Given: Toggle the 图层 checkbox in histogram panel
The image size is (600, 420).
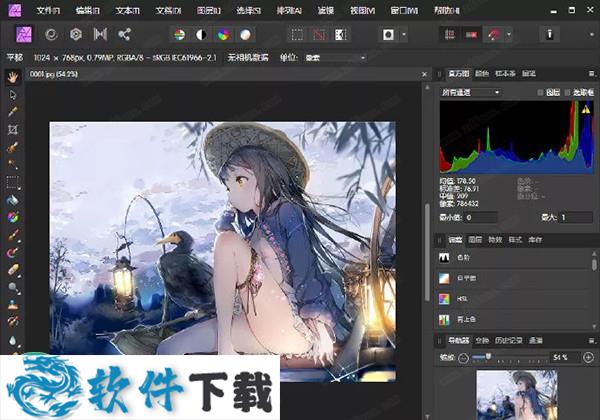Looking at the screenshot, I should click(540, 92).
